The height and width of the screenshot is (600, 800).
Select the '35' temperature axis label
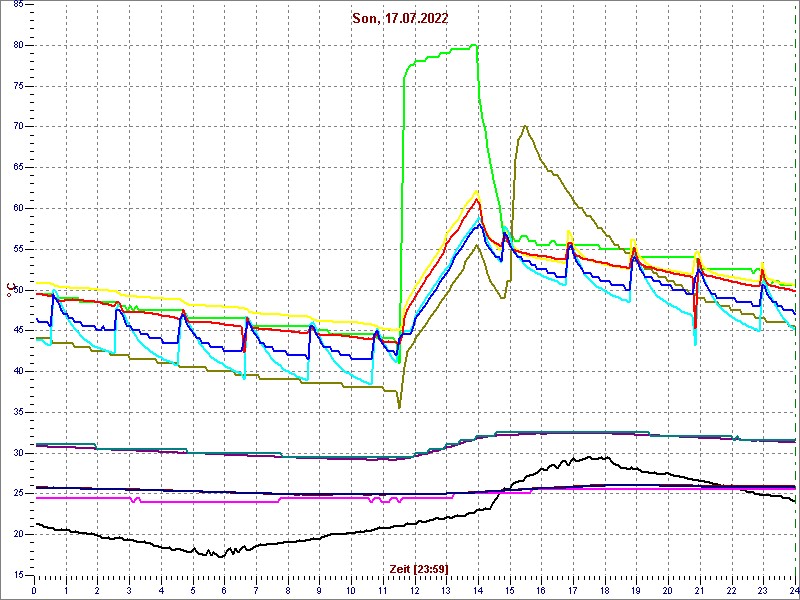coord(17,412)
